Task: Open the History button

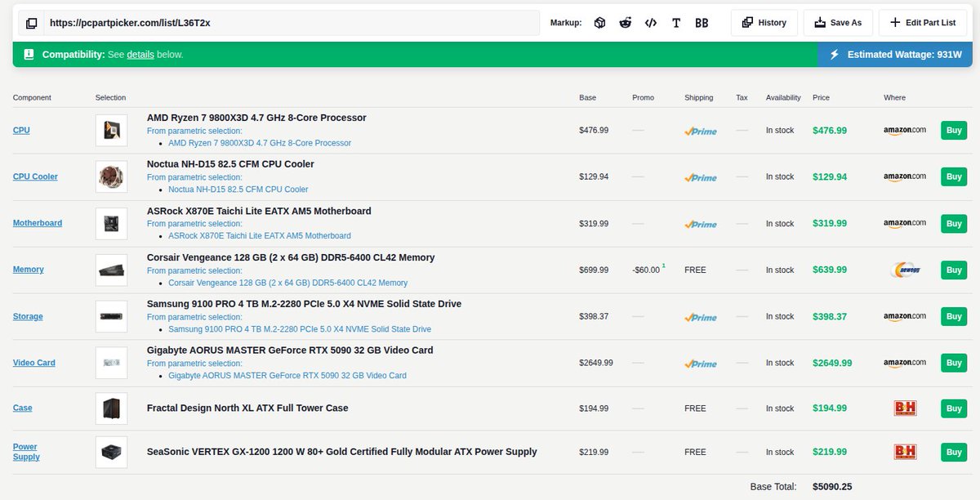Action: point(764,23)
